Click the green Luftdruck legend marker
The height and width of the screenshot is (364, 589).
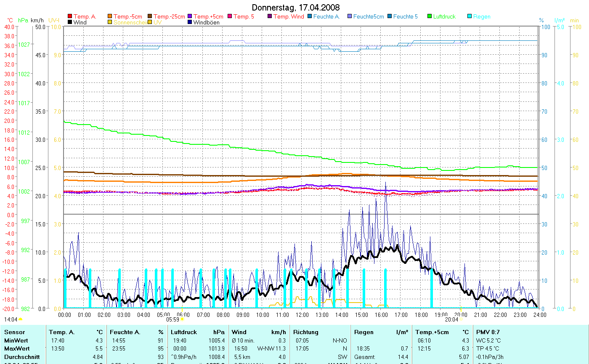click(430, 17)
